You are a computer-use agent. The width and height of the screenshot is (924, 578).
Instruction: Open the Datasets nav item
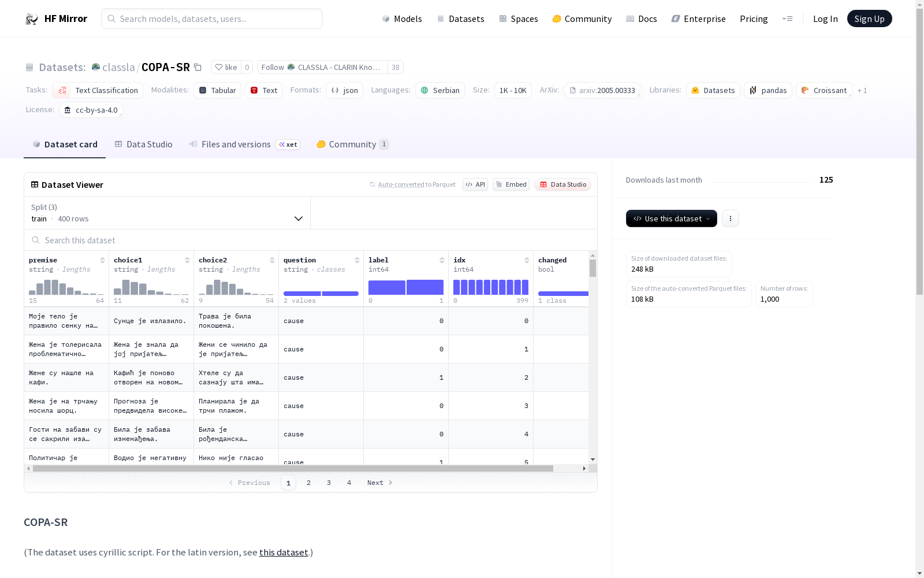click(x=460, y=18)
